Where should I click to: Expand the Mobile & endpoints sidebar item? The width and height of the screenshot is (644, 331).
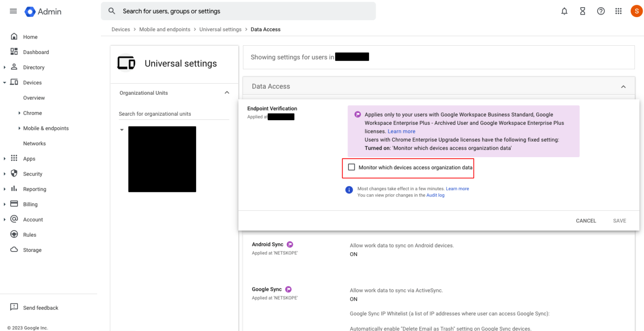click(19, 128)
